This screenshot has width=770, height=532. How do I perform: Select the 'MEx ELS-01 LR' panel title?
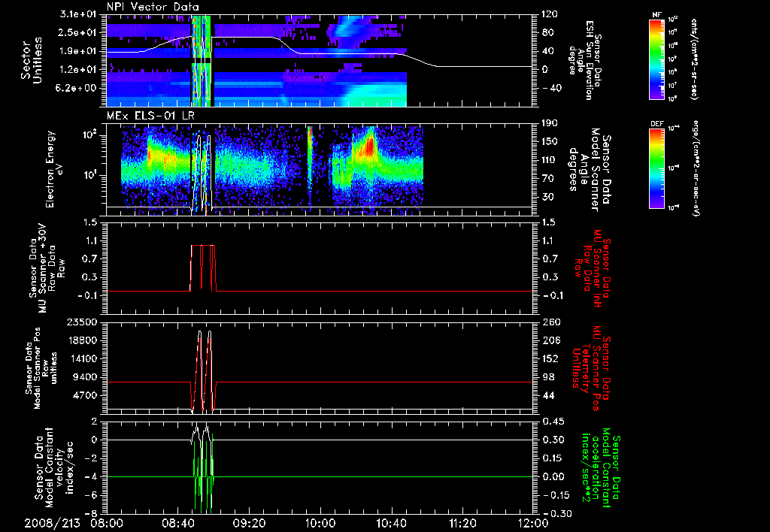click(150, 116)
